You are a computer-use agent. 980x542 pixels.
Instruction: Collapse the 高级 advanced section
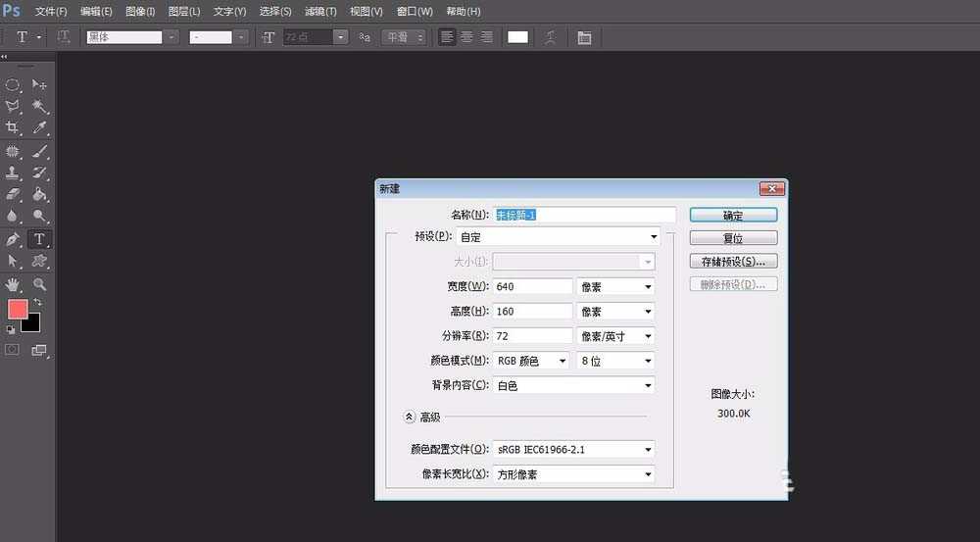tap(410, 417)
